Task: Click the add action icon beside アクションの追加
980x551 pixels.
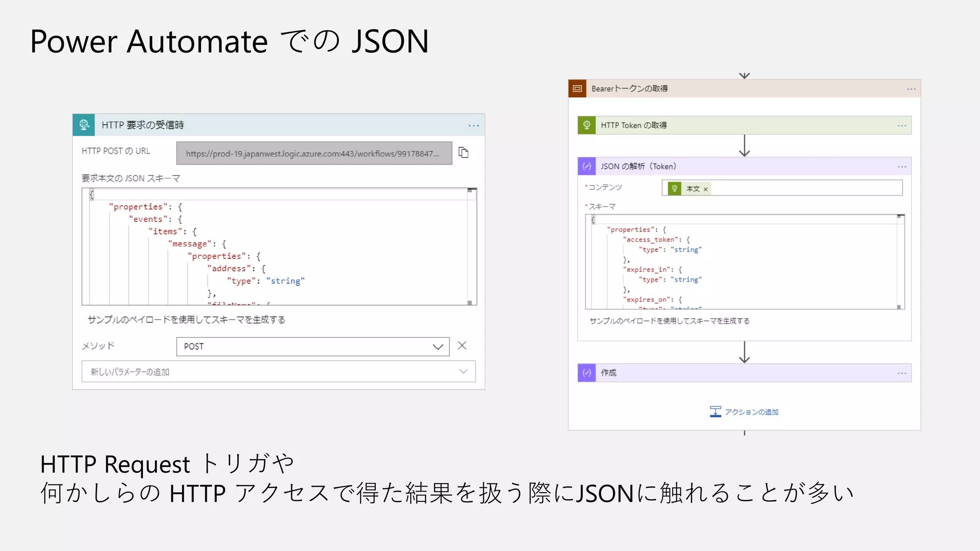Action: pyautogui.click(x=715, y=411)
